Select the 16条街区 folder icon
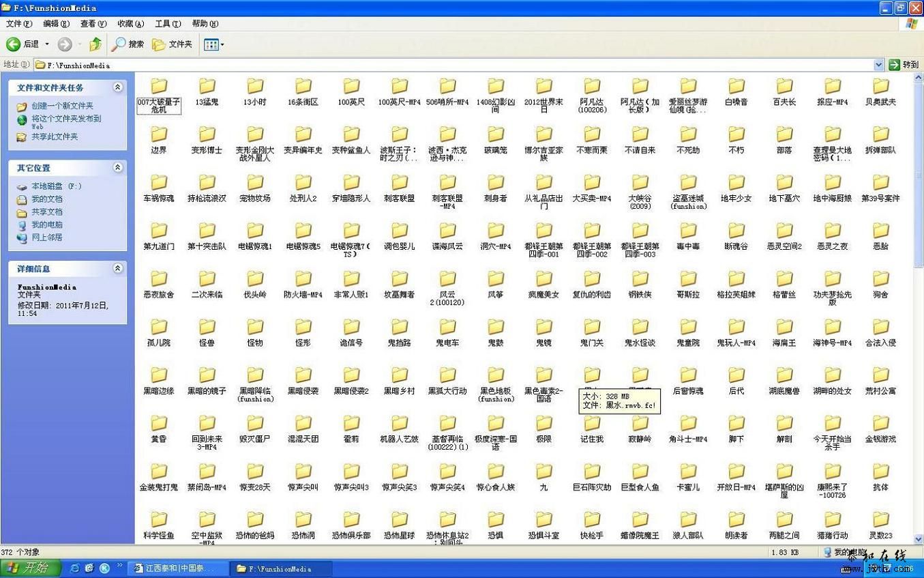This screenshot has height=578, width=924. [303, 86]
